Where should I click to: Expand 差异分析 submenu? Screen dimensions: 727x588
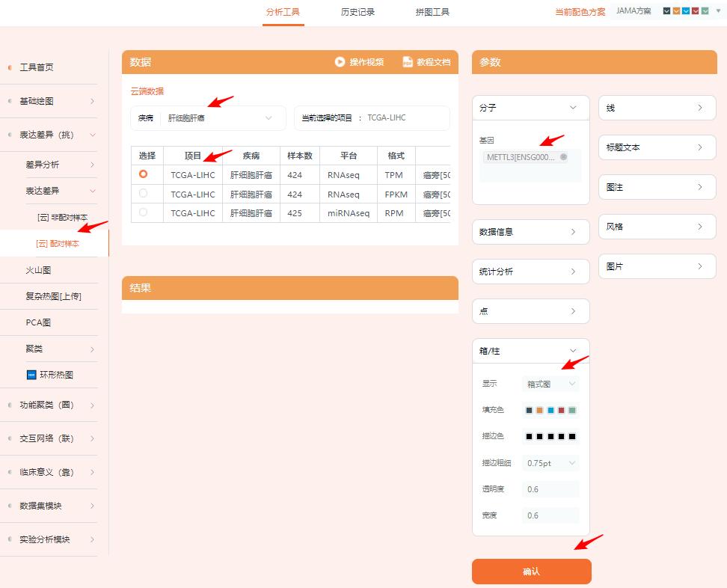point(61,165)
